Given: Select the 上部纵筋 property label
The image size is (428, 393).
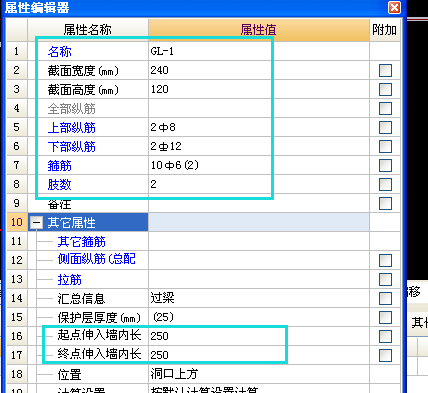Looking at the screenshot, I should click(x=71, y=128).
